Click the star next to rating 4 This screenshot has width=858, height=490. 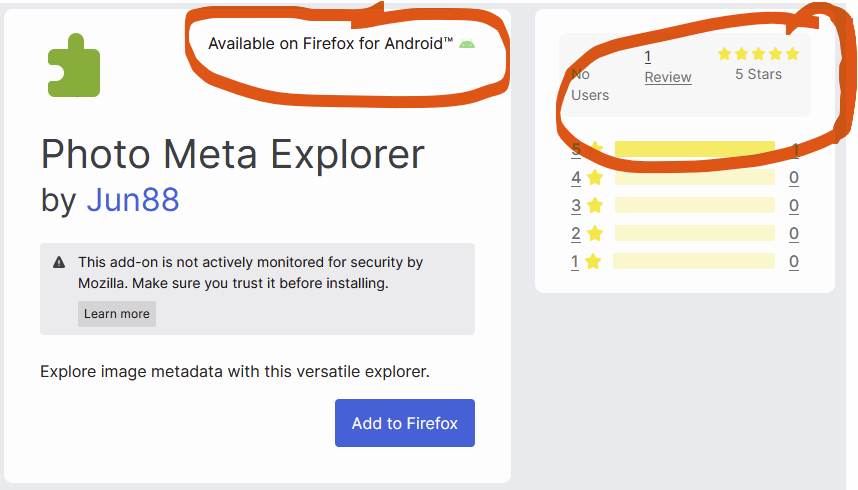(x=595, y=178)
